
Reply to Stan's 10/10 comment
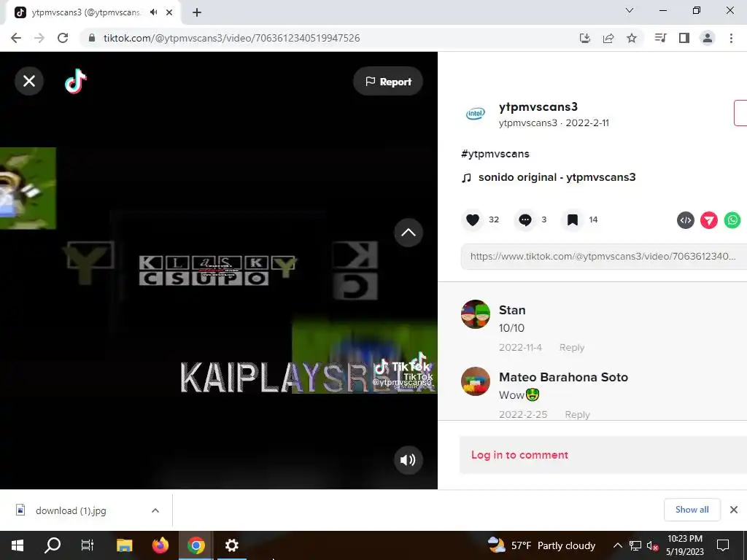point(572,348)
